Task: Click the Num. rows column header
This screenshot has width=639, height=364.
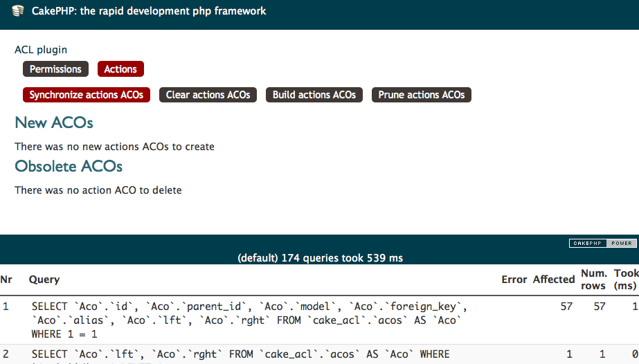Action: click(x=593, y=280)
